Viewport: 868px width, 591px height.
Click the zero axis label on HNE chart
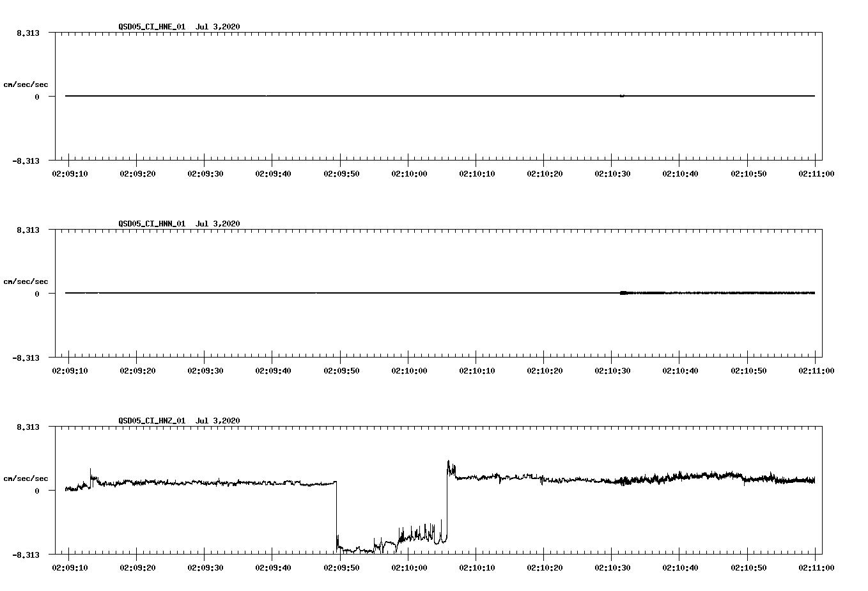point(37,97)
